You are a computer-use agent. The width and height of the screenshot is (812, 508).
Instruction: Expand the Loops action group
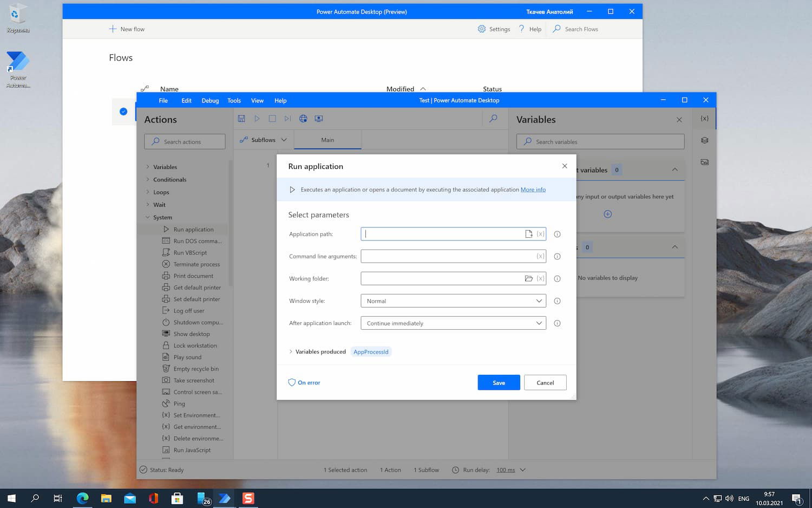click(x=148, y=192)
